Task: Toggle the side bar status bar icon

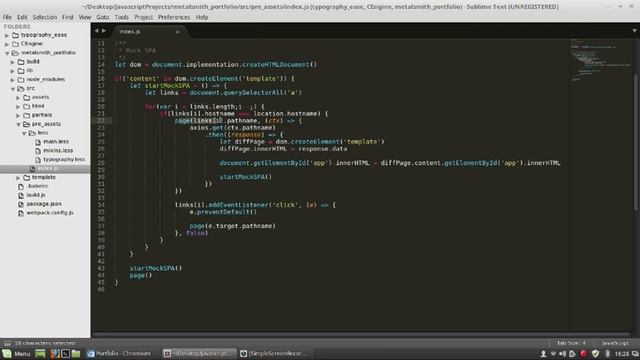Action: [x=7, y=343]
